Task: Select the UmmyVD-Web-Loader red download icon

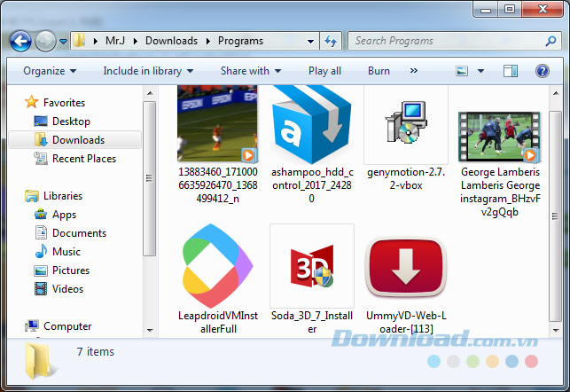Action: [405, 265]
